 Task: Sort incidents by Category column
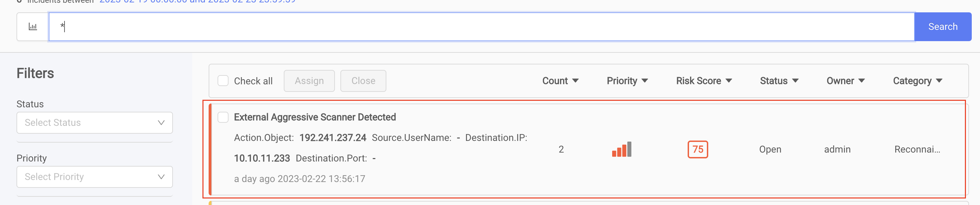pyautogui.click(x=918, y=81)
